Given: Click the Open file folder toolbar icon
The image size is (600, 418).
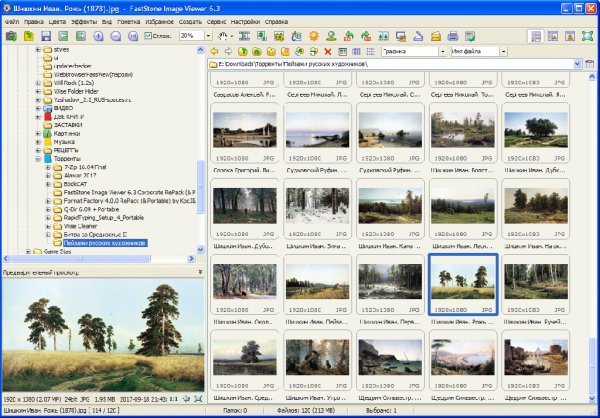Looking at the screenshot, I should click(x=29, y=36).
